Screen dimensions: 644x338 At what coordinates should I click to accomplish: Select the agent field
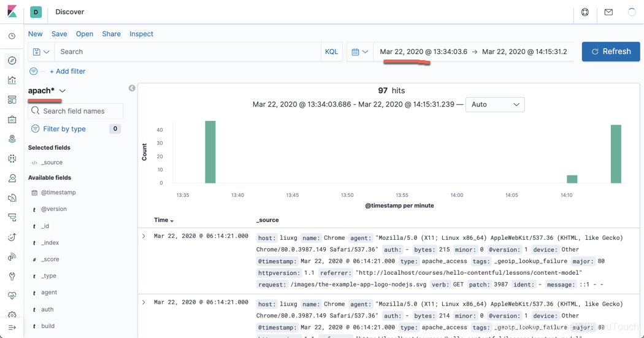pyautogui.click(x=49, y=293)
